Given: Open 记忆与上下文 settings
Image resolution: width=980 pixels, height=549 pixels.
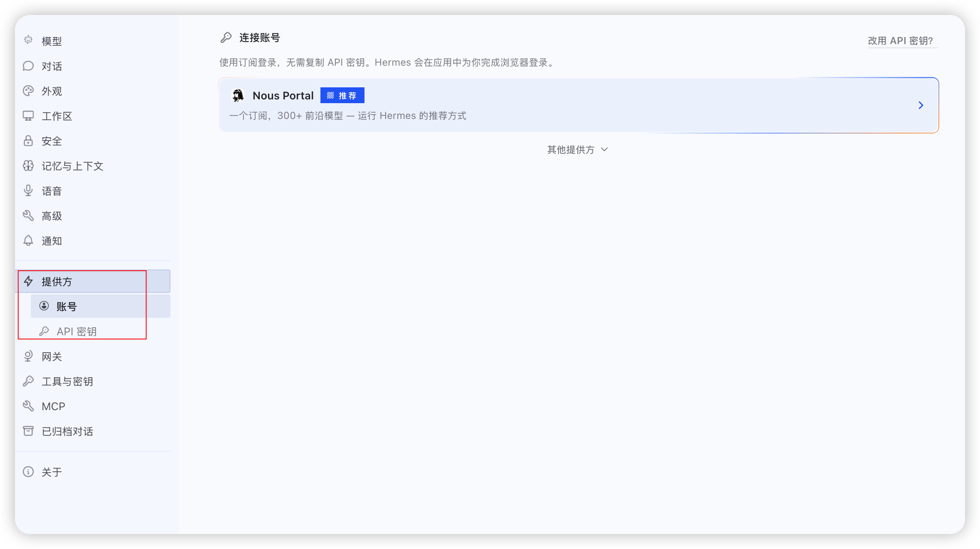Looking at the screenshot, I should coord(93,166).
